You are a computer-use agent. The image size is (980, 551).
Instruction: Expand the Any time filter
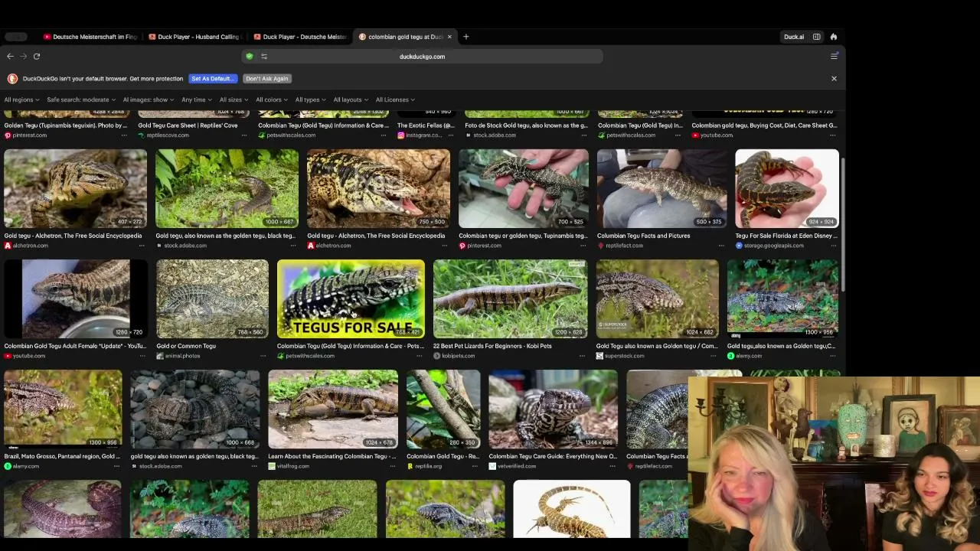(197, 99)
